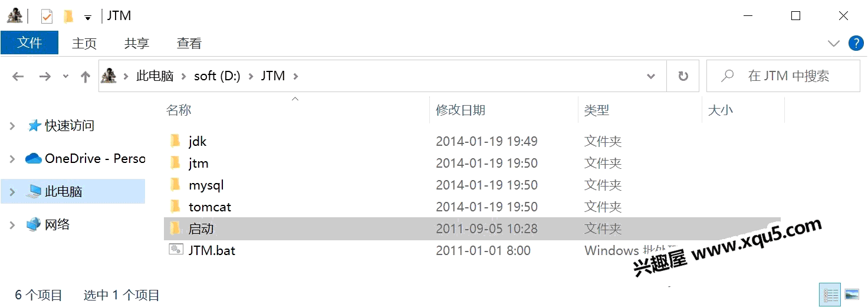Open the address bar history dropdown

[x=651, y=76]
